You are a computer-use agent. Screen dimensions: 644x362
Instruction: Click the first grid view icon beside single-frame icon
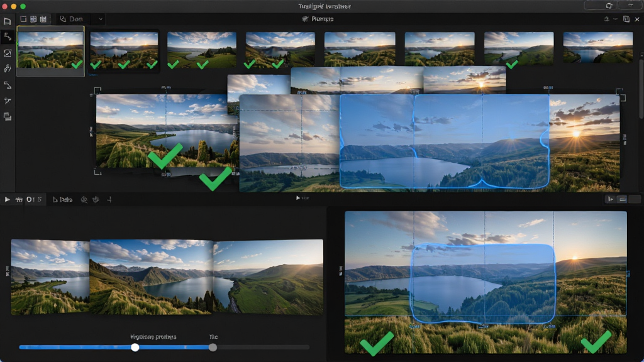(x=33, y=19)
